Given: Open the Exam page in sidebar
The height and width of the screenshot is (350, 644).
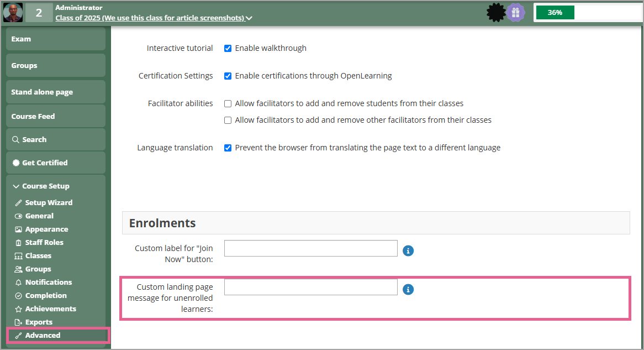Looking at the screenshot, I should (56, 39).
